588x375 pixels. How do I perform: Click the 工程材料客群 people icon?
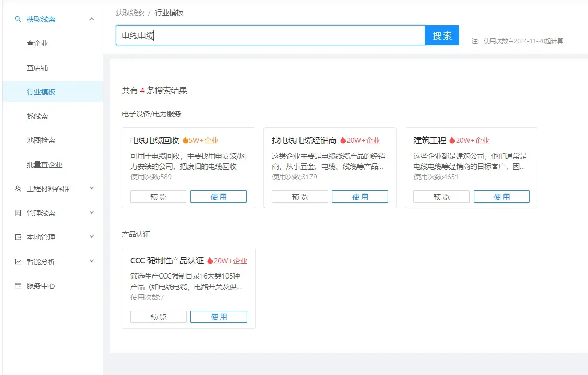tap(18, 189)
